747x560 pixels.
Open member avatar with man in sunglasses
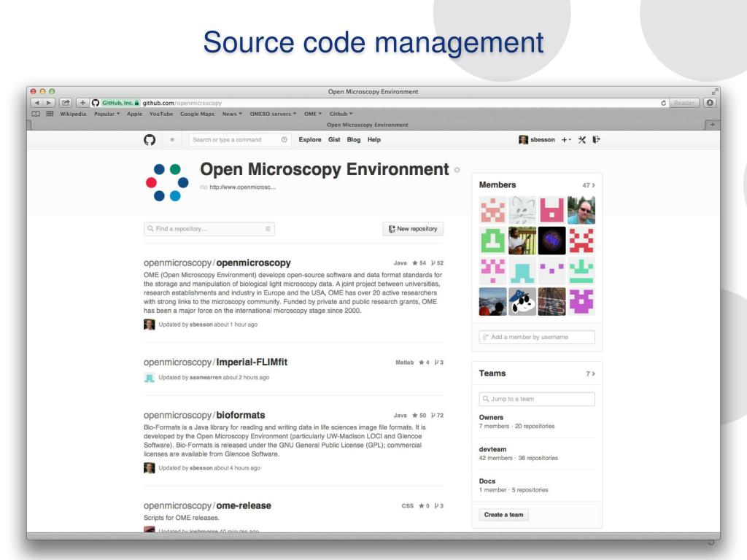(x=581, y=210)
